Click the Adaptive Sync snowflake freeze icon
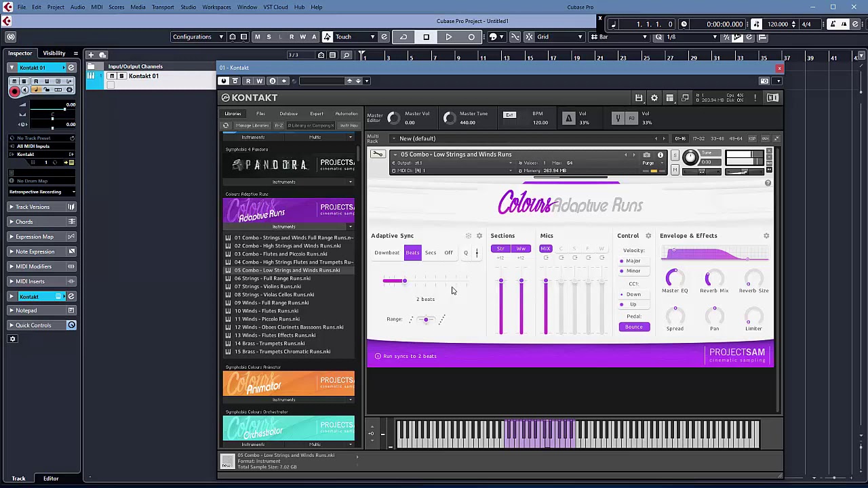 pos(468,236)
